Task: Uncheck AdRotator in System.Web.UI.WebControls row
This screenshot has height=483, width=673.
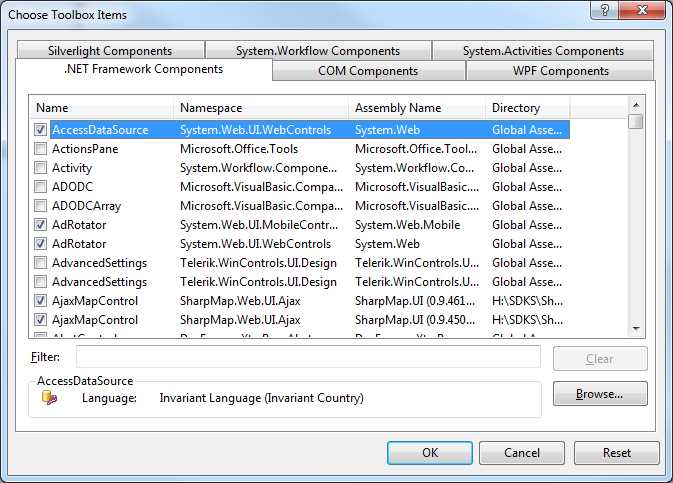Action: (40, 243)
